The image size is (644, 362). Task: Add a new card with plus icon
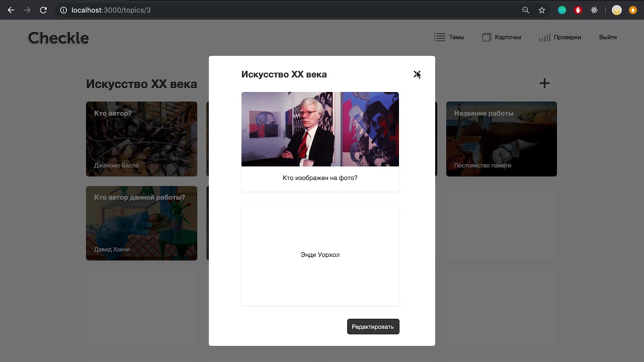544,83
